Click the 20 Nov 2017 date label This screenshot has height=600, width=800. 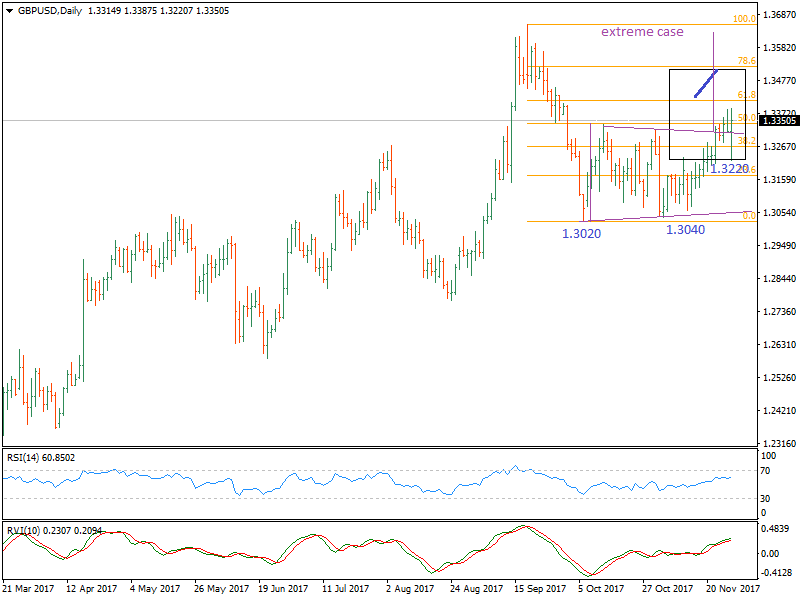(x=732, y=591)
